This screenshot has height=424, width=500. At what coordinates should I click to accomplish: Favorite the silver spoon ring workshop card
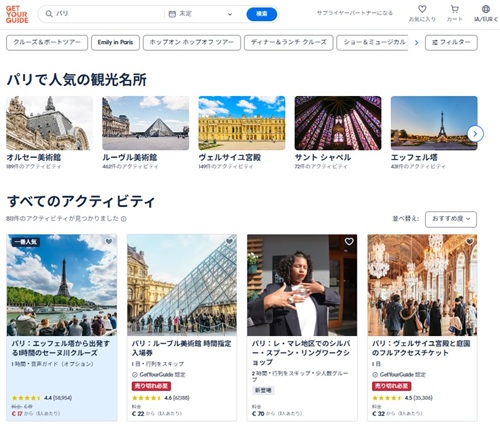click(x=349, y=241)
